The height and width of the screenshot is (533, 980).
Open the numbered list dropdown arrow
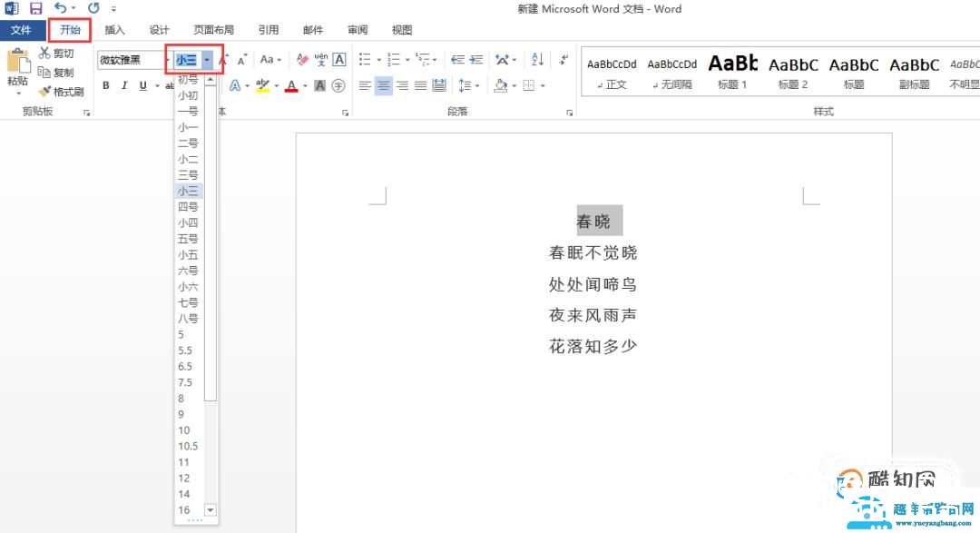(407, 59)
